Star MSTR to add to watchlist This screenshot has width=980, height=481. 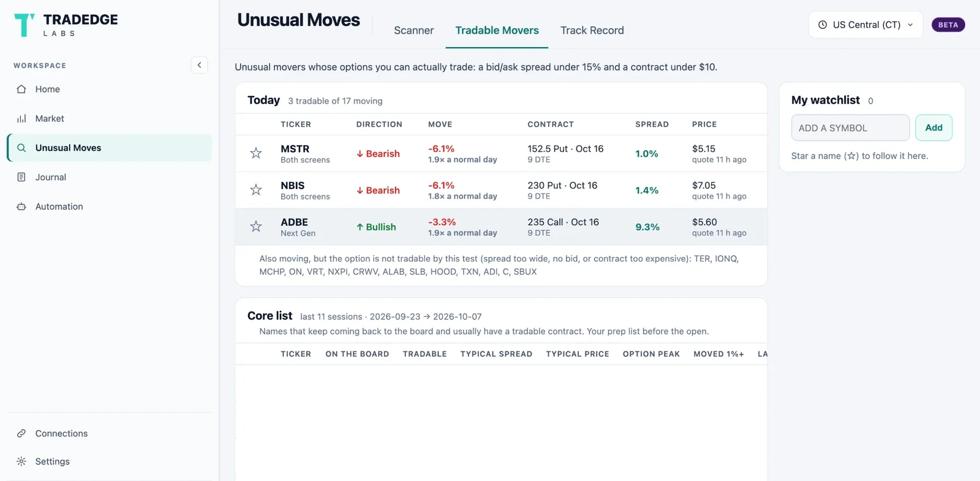(256, 154)
